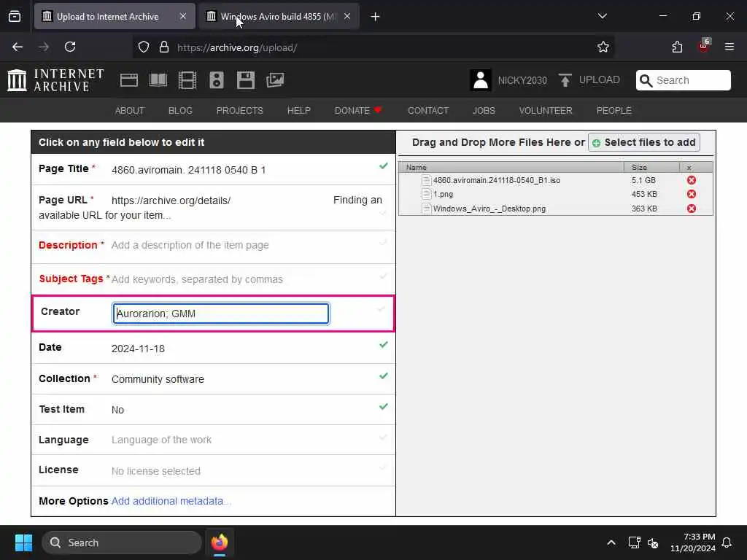Open the software floppy disk icon
747x560 pixels.
click(x=246, y=80)
